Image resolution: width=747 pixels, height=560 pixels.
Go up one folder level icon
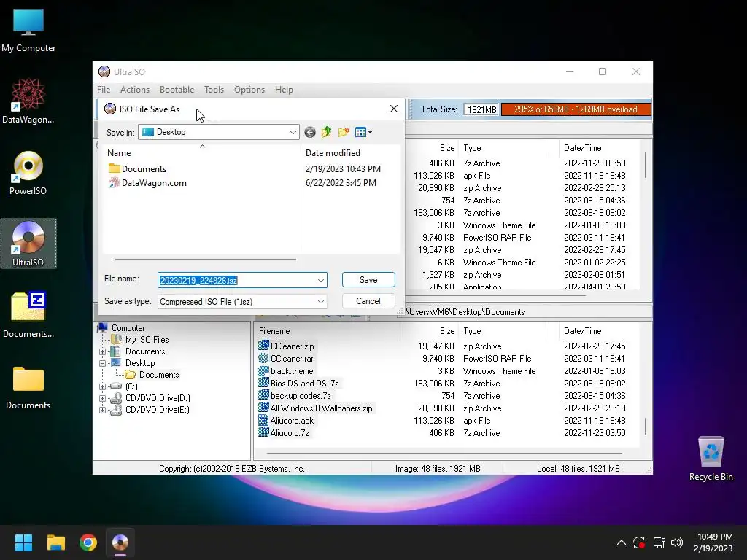[x=326, y=132]
